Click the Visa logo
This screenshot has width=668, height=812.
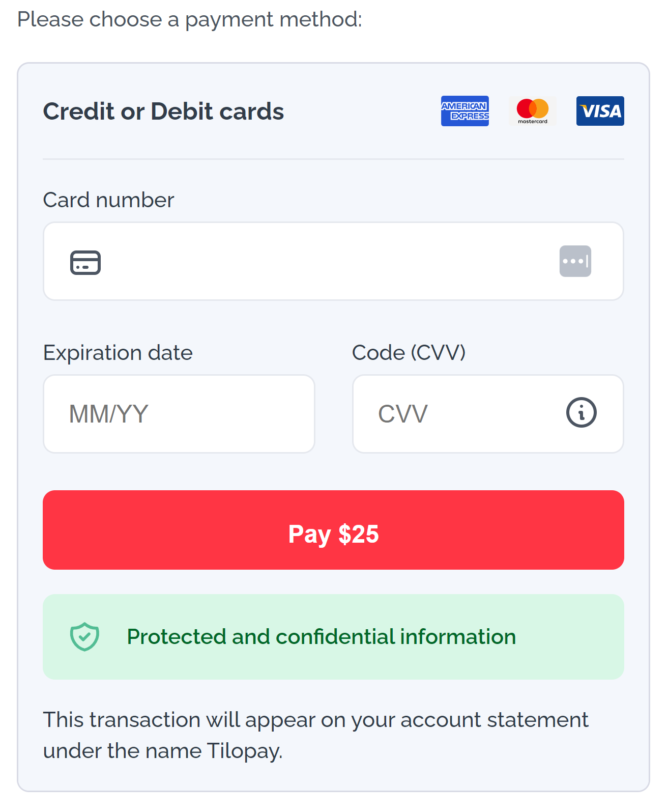click(x=600, y=110)
